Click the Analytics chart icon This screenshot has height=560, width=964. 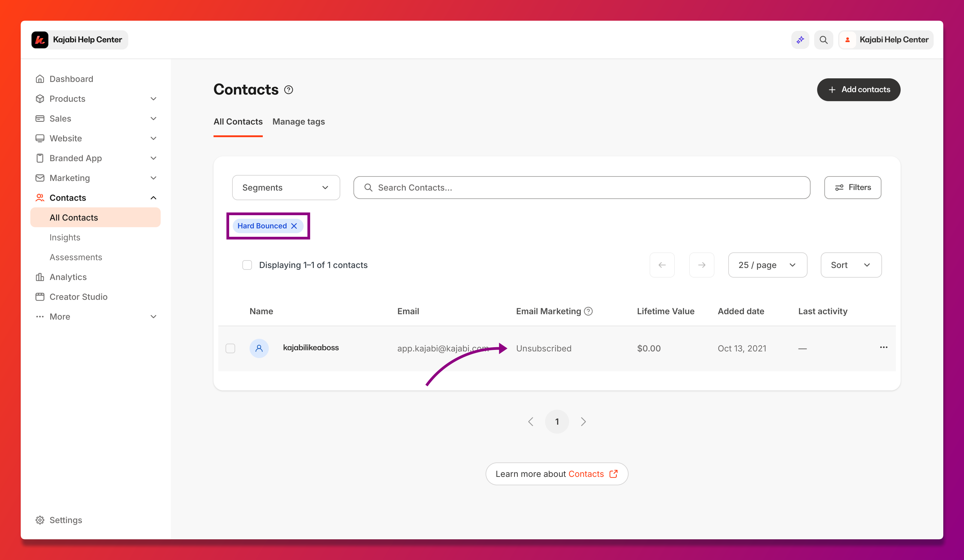pos(40,277)
